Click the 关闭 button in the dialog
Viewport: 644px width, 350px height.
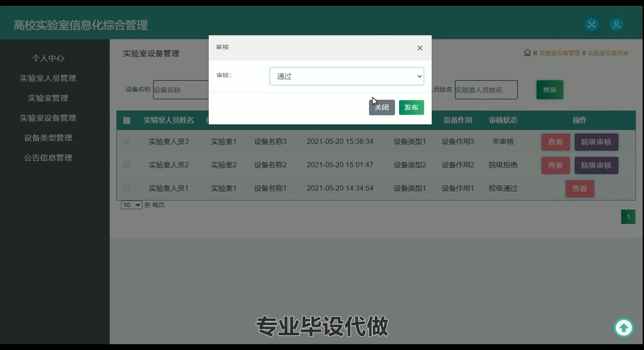(x=382, y=107)
